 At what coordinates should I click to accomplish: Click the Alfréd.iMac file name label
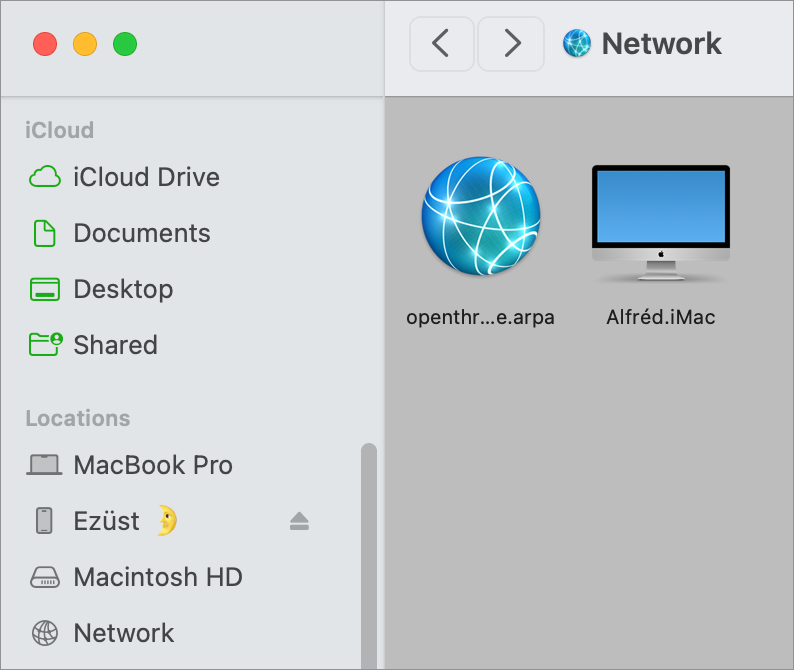(660, 318)
